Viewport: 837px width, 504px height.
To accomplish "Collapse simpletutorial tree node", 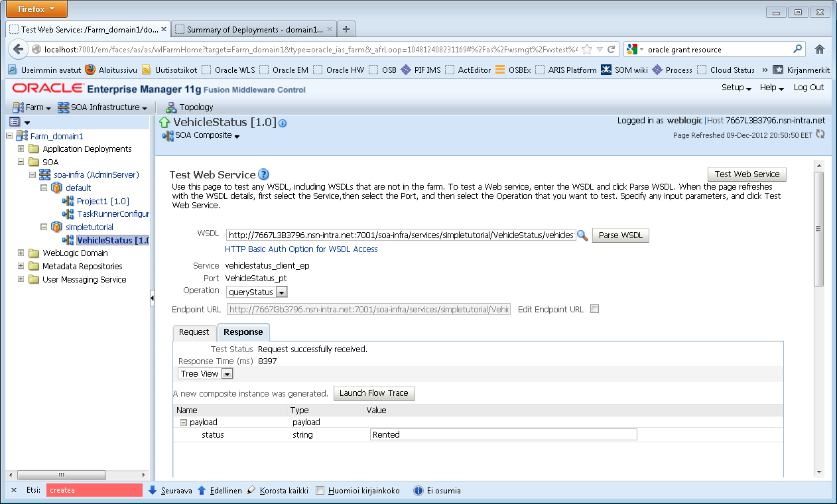I will click(x=45, y=227).
